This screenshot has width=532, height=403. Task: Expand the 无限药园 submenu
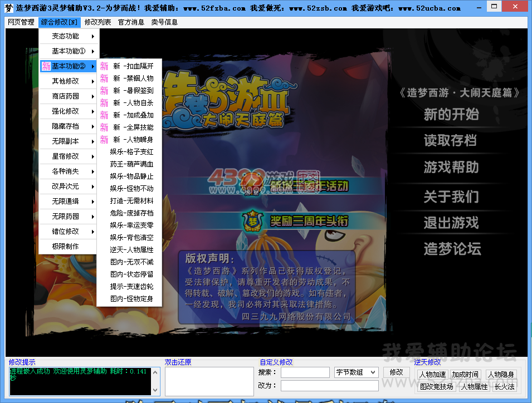69,216
